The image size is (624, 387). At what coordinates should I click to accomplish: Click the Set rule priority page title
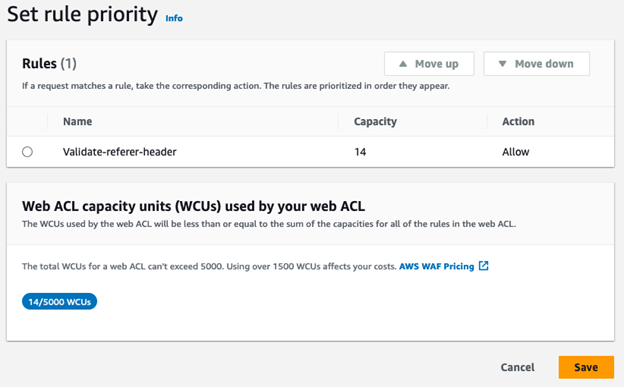pyautogui.click(x=82, y=14)
